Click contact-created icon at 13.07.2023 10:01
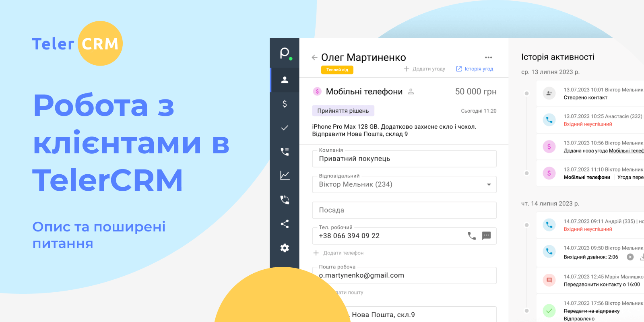 (549, 93)
